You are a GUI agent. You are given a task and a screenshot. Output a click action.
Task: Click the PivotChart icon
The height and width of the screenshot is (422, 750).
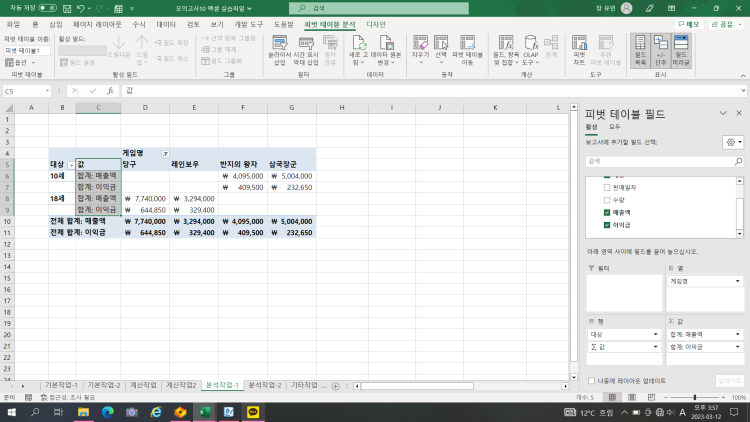(x=579, y=45)
